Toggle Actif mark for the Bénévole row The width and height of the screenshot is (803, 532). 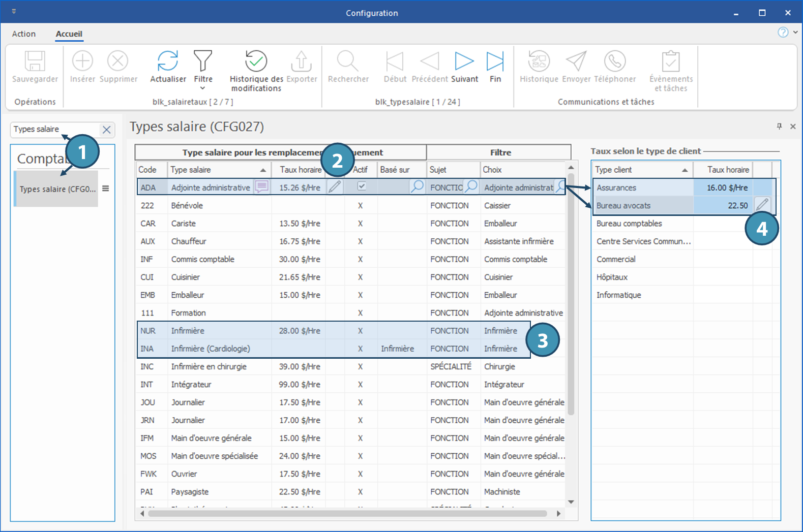pyautogui.click(x=360, y=206)
